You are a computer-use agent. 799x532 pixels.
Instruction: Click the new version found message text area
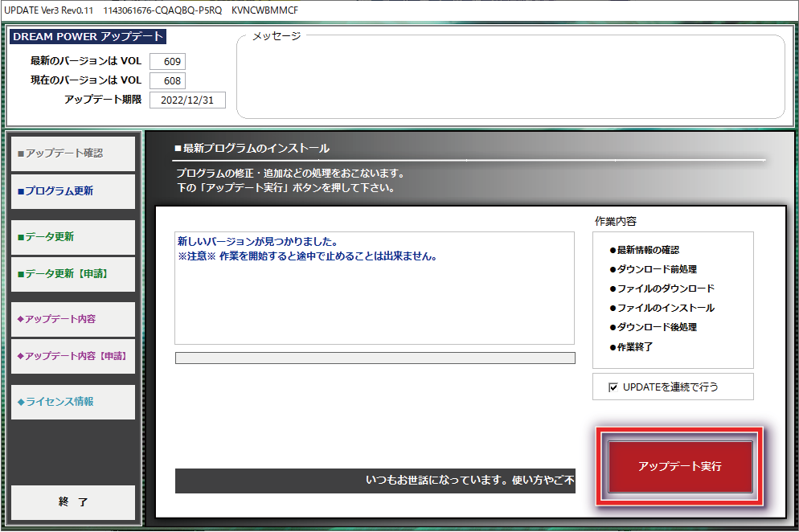tap(375, 288)
